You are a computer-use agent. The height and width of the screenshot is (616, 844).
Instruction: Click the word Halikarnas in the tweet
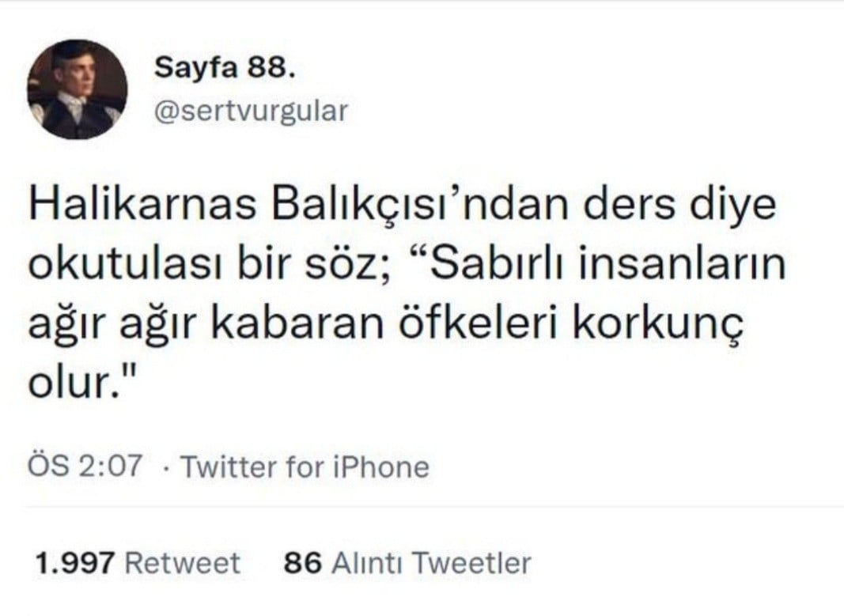click(x=142, y=205)
